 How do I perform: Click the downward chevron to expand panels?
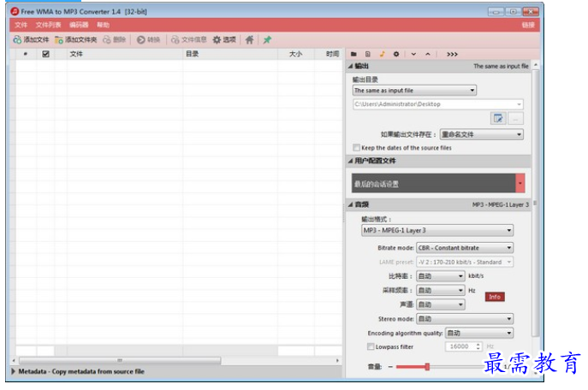click(x=413, y=55)
